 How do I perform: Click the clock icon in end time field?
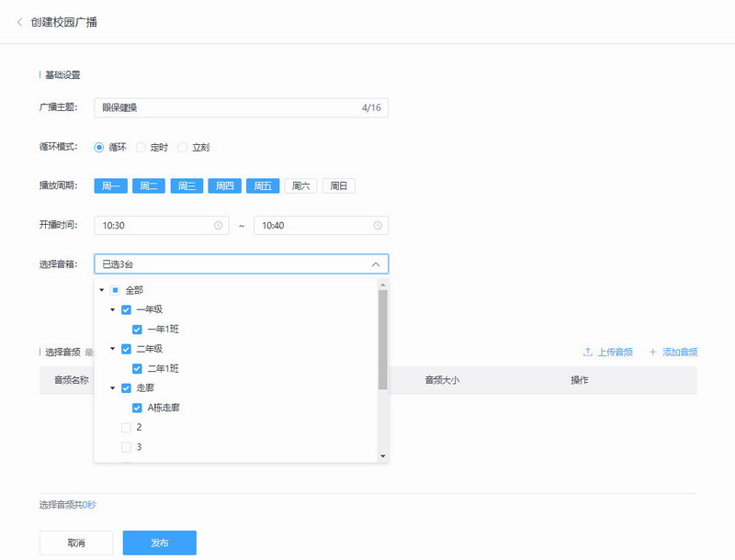(377, 226)
